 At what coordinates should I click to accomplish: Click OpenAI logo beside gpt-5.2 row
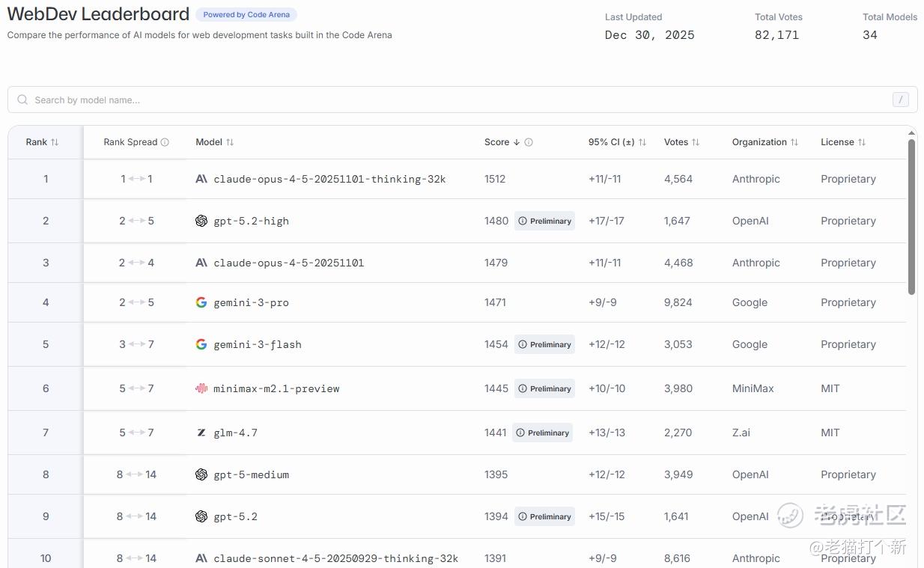pyautogui.click(x=201, y=516)
